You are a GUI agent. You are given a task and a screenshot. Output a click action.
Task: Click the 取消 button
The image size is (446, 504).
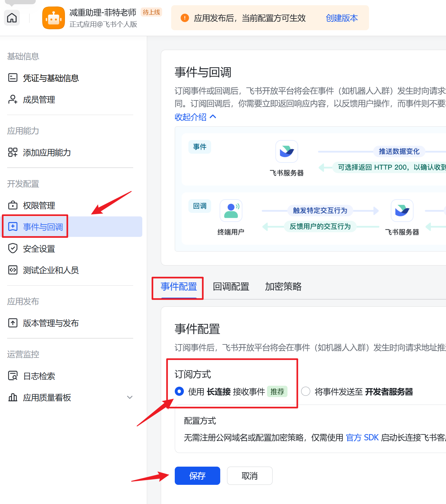tap(249, 476)
